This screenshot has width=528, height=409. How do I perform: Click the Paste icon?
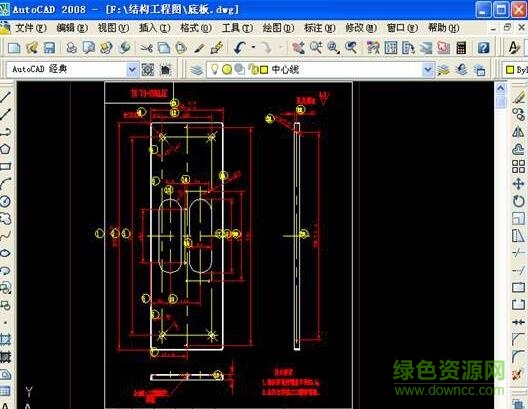181,48
